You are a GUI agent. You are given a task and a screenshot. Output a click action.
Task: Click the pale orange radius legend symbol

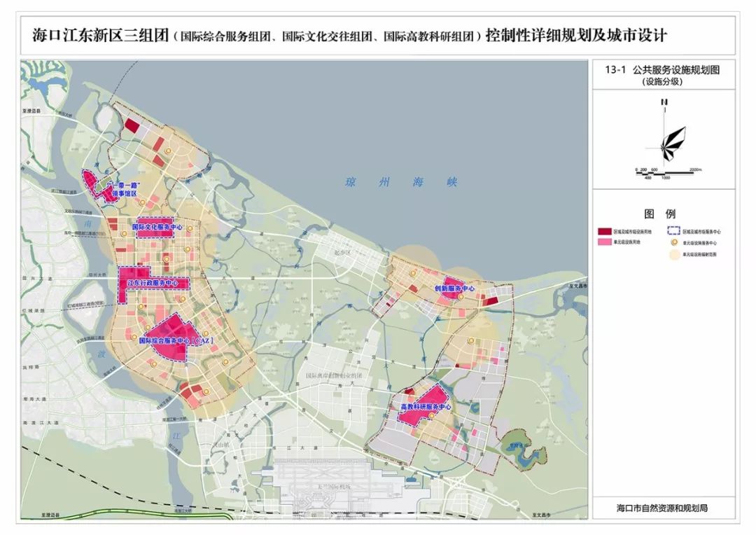click(x=674, y=254)
